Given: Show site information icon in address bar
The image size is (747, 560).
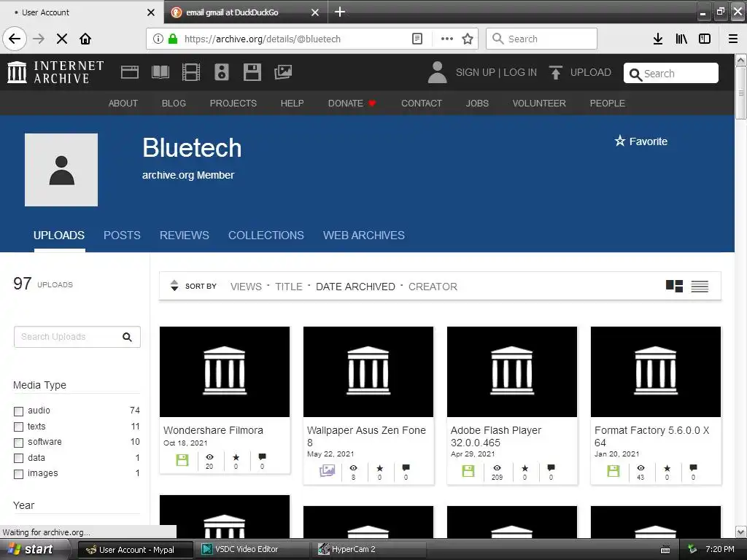Looking at the screenshot, I should click(158, 39).
